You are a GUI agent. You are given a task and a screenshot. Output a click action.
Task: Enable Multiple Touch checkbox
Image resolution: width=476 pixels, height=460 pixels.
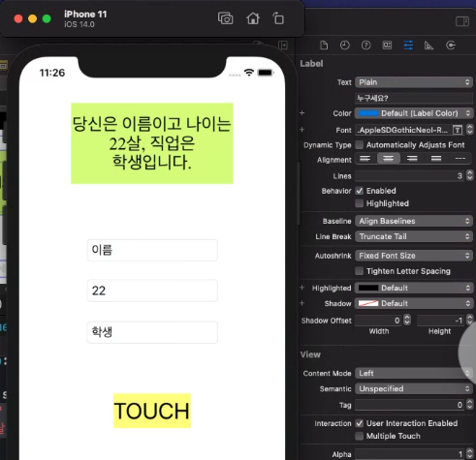[x=359, y=436]
